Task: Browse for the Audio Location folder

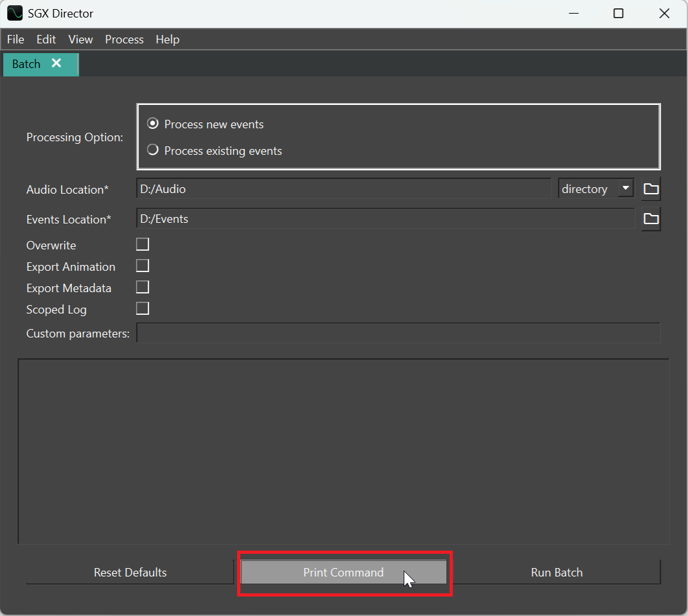Action: tap(650, 189)
